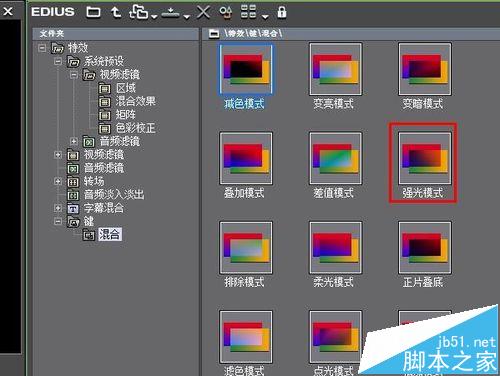The width and height of the screenshot is (500, 376).
Task: Click the 强光模式 label text
Action: pyautogui.click(x=423, y=193)
